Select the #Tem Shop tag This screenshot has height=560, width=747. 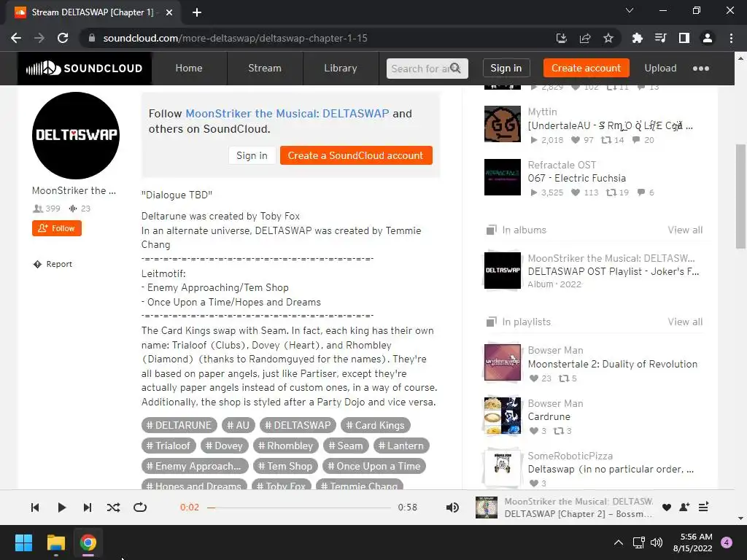[285, 466]
